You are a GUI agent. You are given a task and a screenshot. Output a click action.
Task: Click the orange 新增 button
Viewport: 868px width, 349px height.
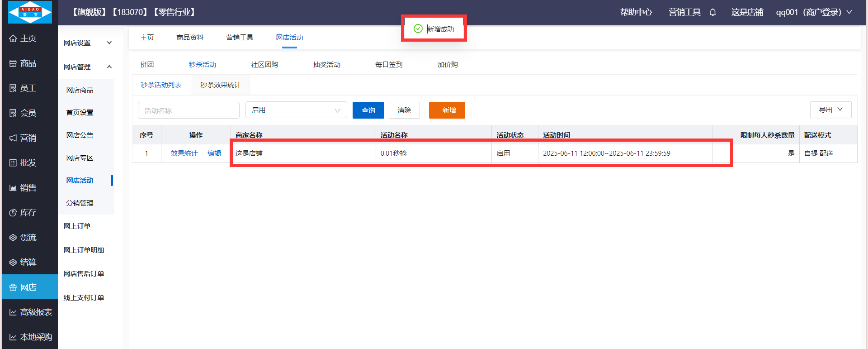(447, 110)
